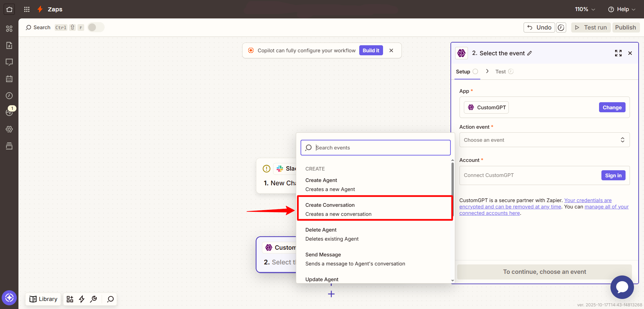Click the Test run button
The width and height of the screenshot is (644, 309).
(x=591, y=27)
